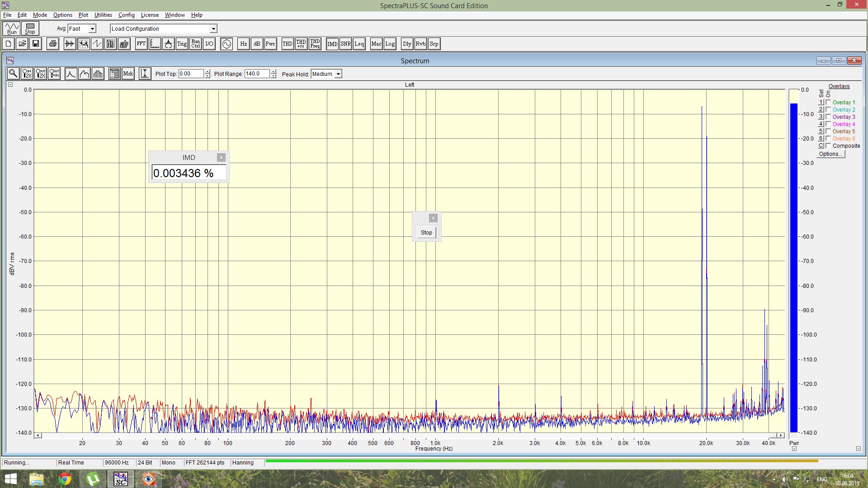868x488 pixels.
Task: Expand the Load Configuration dropdown
Action: click(213, 29)
